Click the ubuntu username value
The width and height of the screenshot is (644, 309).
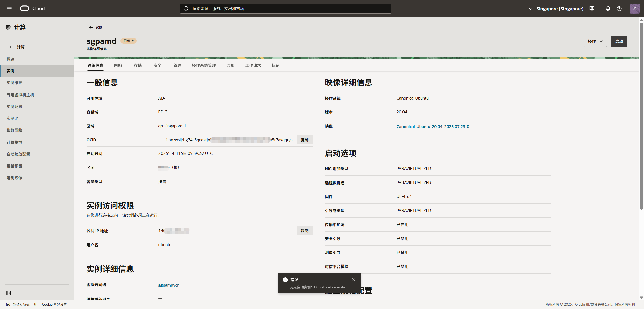[x=165, y=245]
